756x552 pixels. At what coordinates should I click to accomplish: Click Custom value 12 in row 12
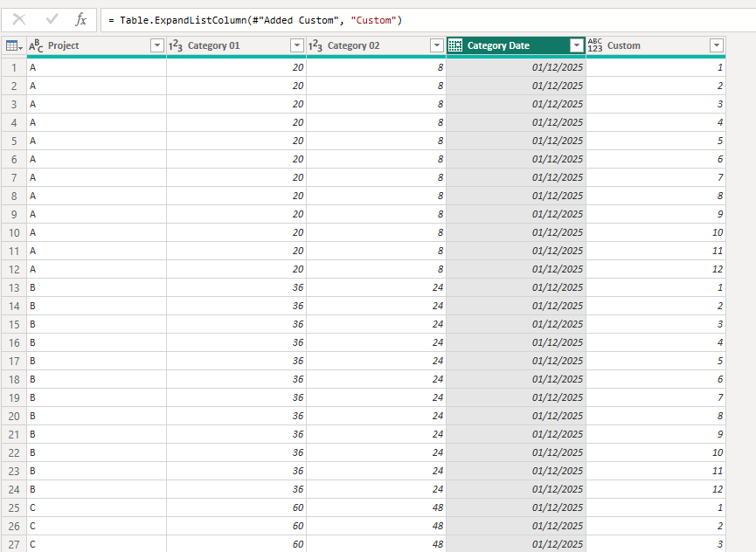pyautogui.click(x=655, y=270)
